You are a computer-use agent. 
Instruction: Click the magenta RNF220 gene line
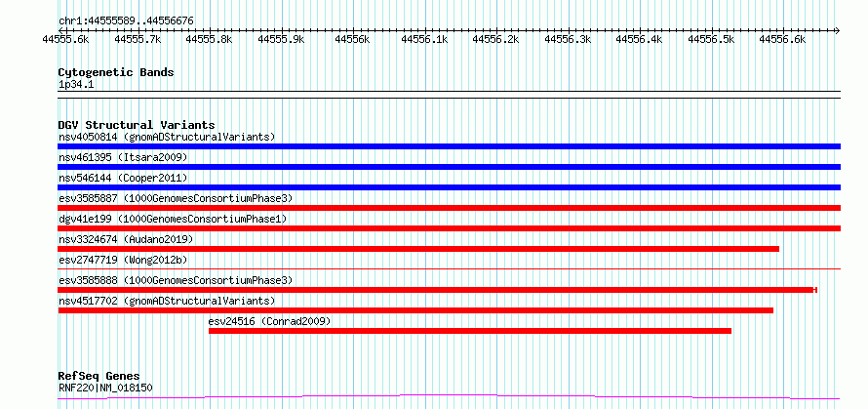(449, 396)
